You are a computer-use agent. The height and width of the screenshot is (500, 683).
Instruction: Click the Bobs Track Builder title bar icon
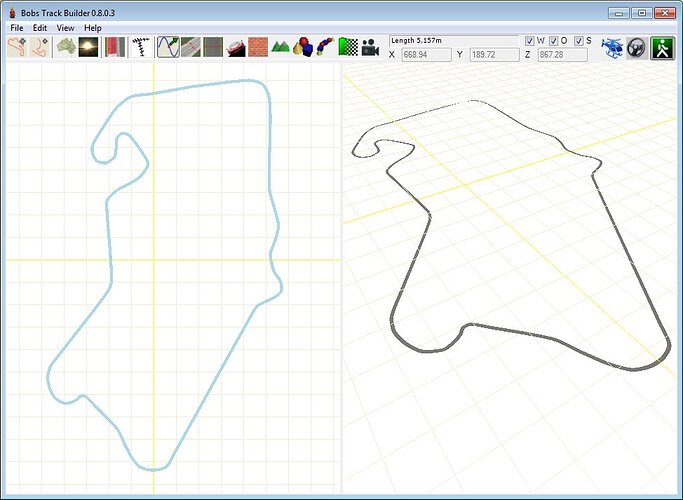coord(12,13)
